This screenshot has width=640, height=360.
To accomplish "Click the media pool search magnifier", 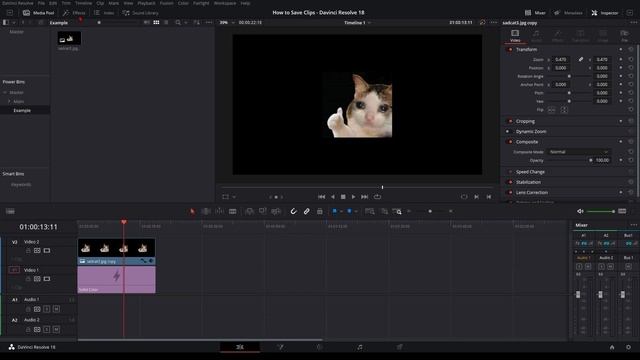I will 178,22.
